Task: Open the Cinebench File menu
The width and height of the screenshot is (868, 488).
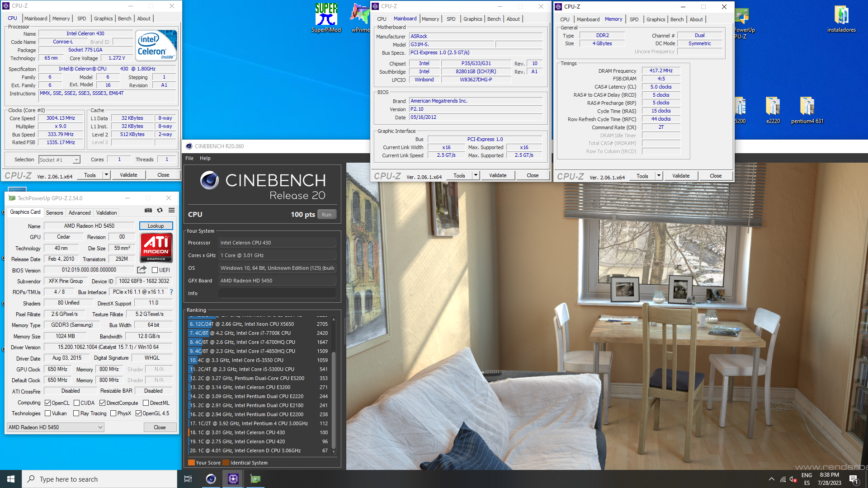Action: (189, 158)
